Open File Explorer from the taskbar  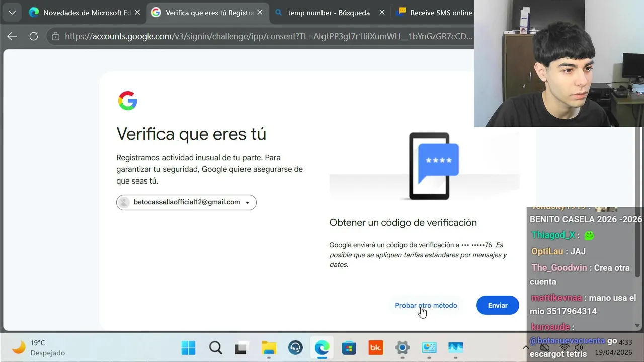pyautogui.click(x=269, y=348)
